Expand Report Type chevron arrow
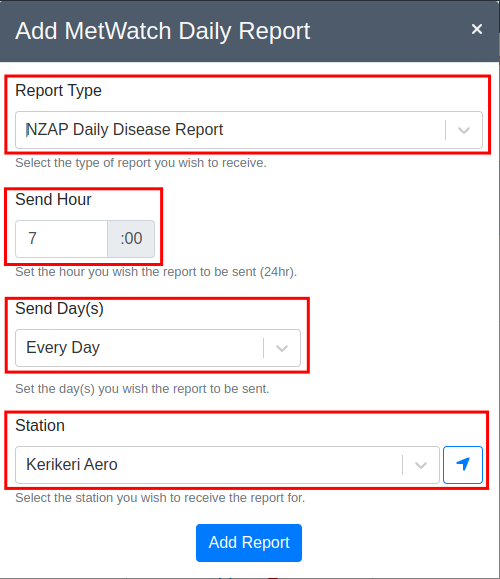The image size is (500, 579). [x=464, y=130]
